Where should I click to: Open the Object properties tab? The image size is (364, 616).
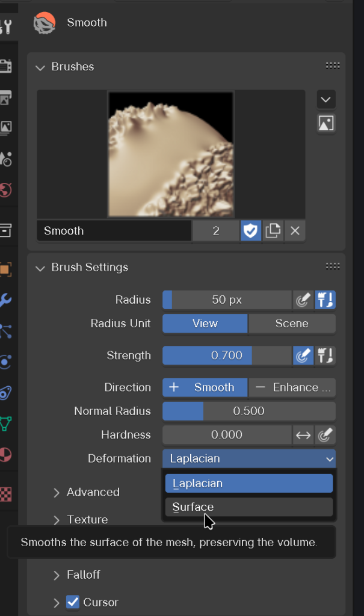tap(6, 269)
